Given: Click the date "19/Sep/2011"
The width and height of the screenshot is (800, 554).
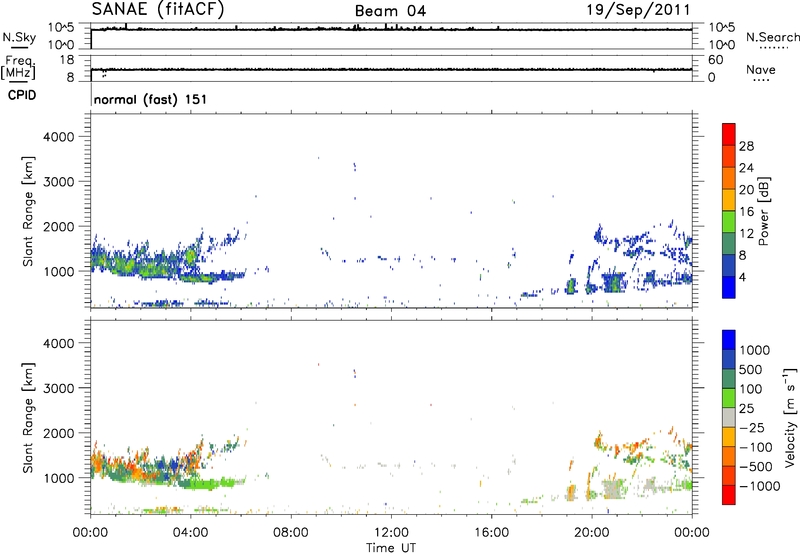Looking at the screenshot, I should point(638,10).
